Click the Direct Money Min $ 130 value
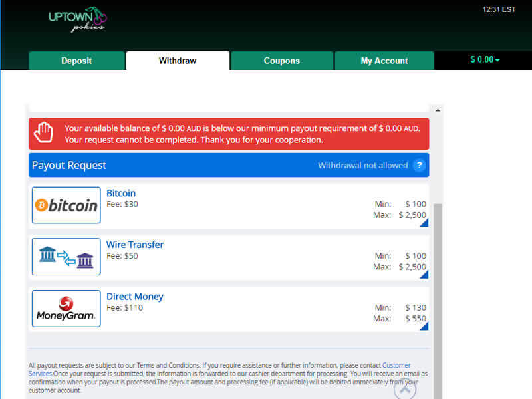The width and height of the screenshot is (532, 399). pyautogui.click(x=416, y=307)
